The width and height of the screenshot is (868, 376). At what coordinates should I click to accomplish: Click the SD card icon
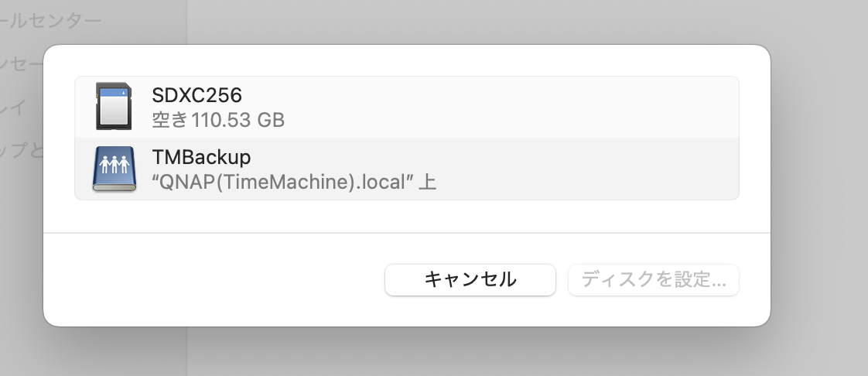pyautogui.click(x=114, y=106)
